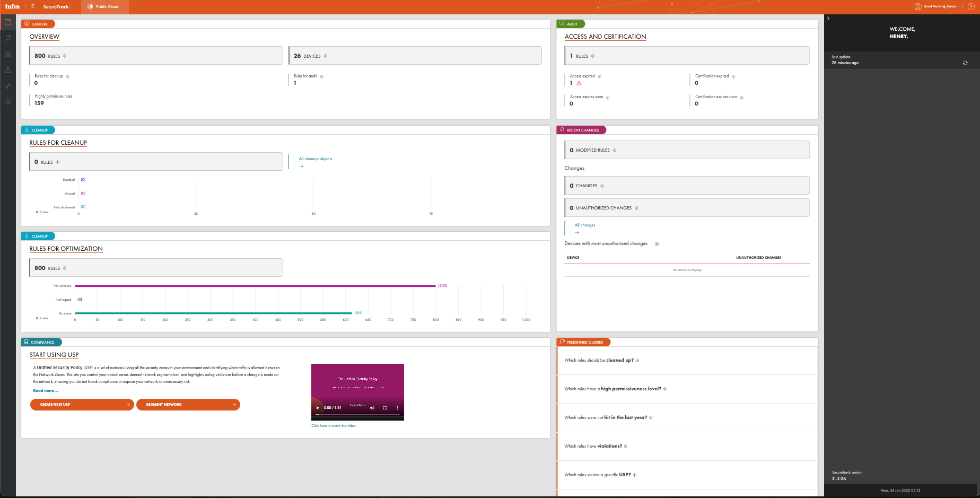Select the SecureTrack tab in header
Screen dimensions: 980x498
coord(56,7)
